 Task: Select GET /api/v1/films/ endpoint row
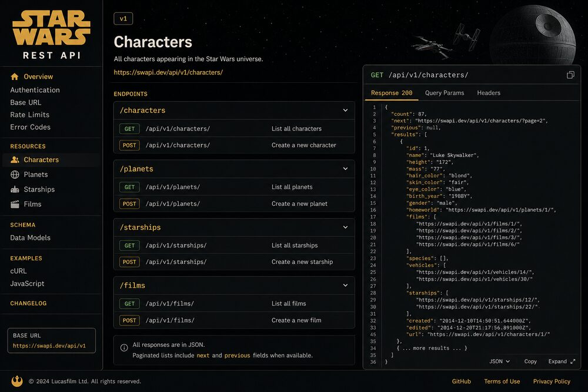coord(234,304)
